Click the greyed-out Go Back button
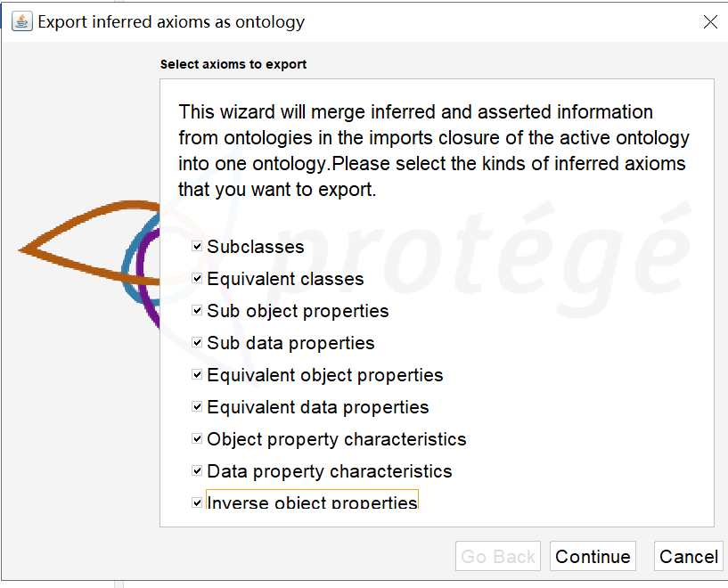This screenshot has width=728, height=588. [498, 556]
